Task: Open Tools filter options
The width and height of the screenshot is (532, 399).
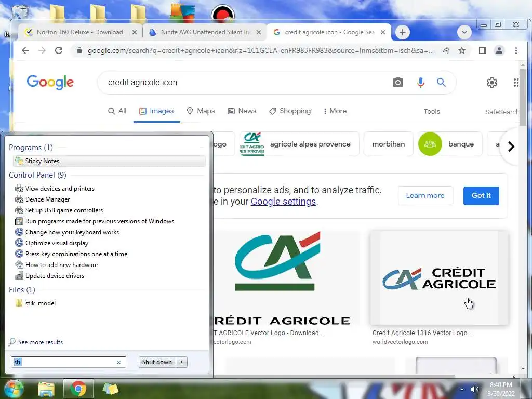Action: [x=432, y=111]
